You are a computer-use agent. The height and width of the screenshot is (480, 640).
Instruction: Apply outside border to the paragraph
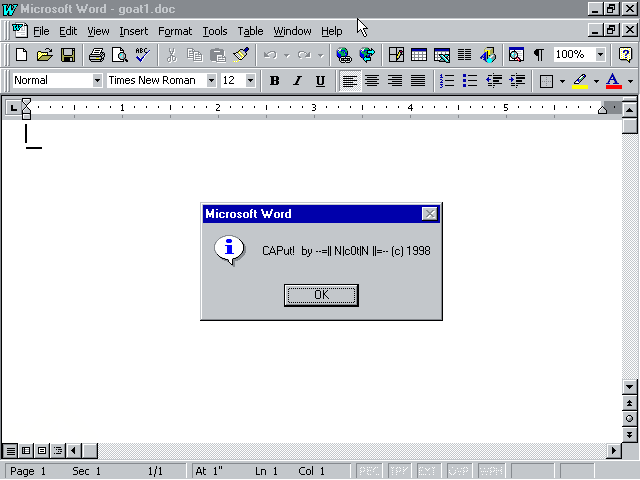tap(546, 81)
